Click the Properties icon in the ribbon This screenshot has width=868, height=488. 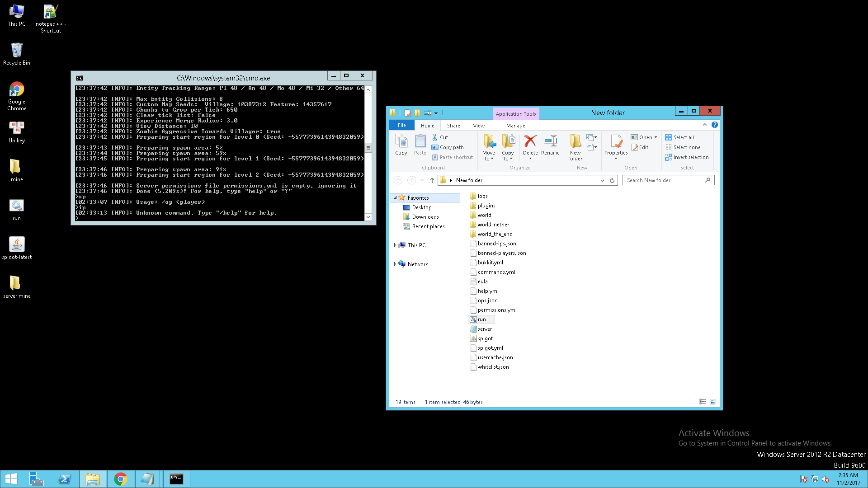[x=616, y=142]
